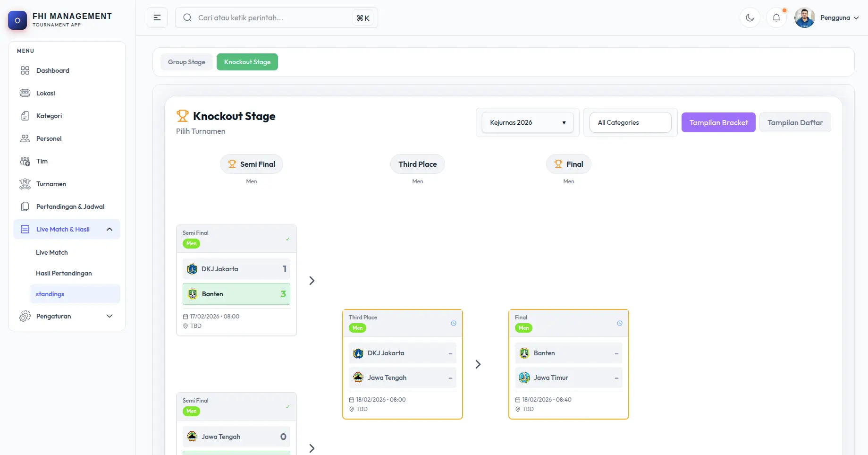Focus the Cari atau ketik perintah search field

pos(271,18)
